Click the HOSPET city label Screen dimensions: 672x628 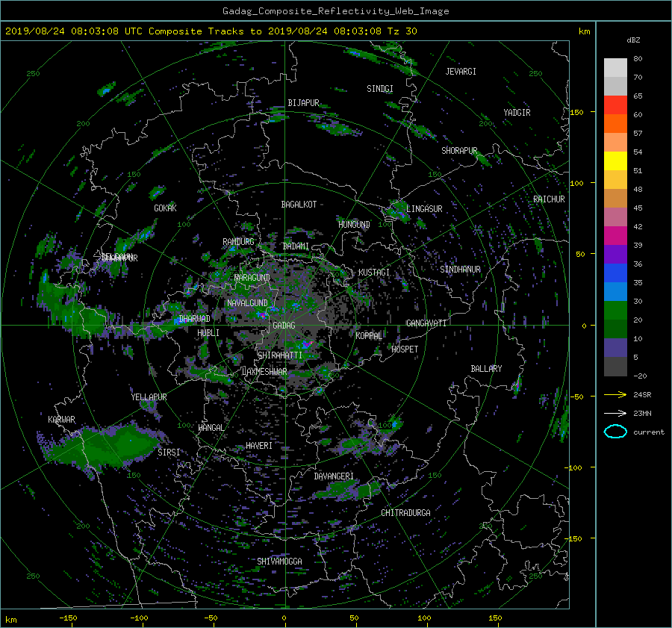405,349
